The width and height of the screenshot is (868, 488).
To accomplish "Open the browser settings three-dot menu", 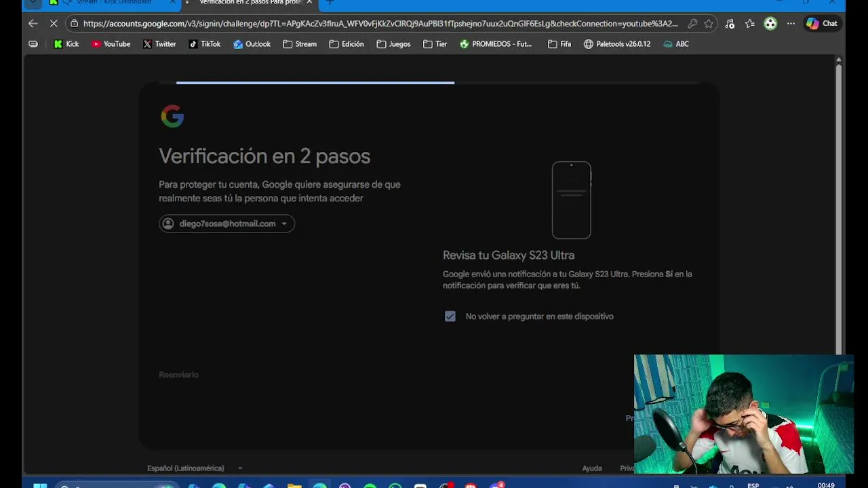I will [x=791, y=24].
